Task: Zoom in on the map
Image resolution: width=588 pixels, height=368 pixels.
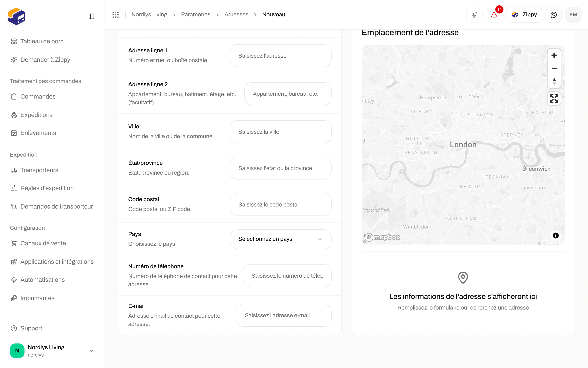Action: point(554,55)
